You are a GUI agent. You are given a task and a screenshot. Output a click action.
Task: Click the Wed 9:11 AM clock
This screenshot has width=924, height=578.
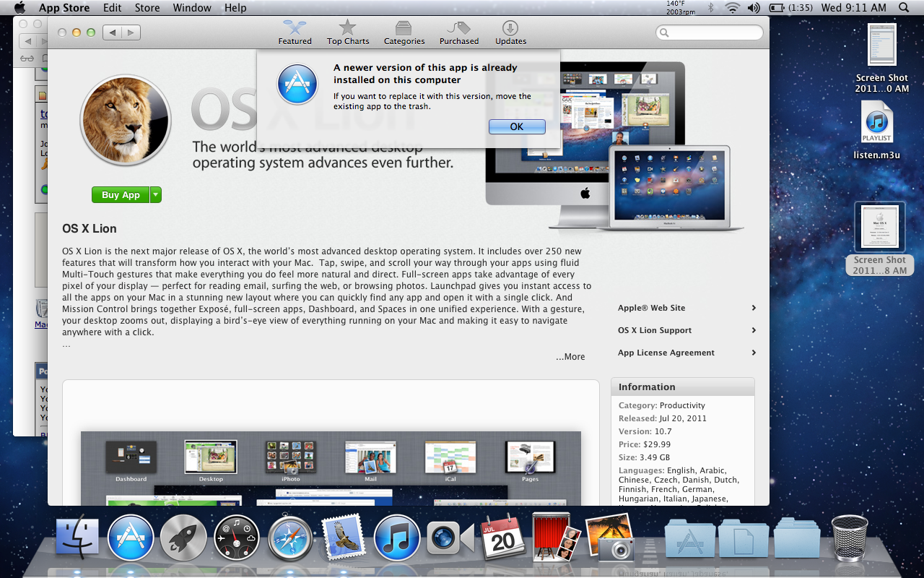coord(854,7)
